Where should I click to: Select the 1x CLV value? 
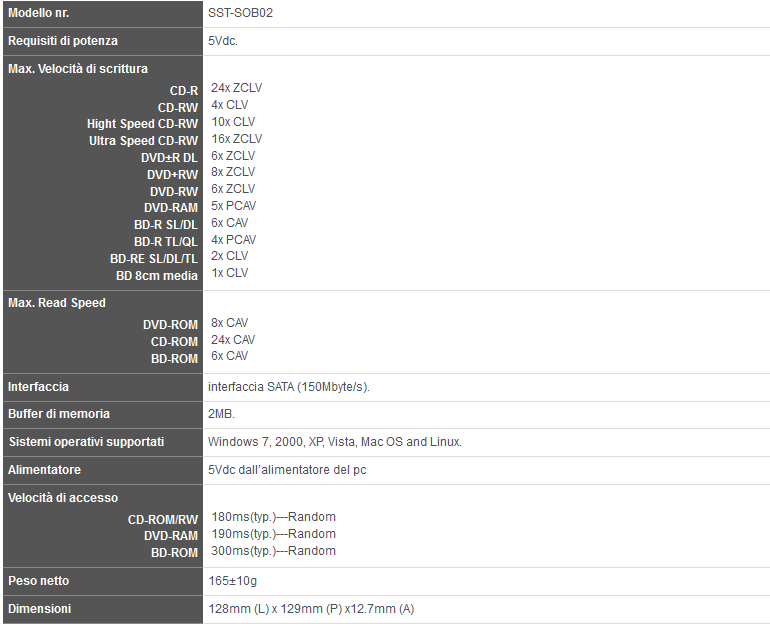coord(230,273)
